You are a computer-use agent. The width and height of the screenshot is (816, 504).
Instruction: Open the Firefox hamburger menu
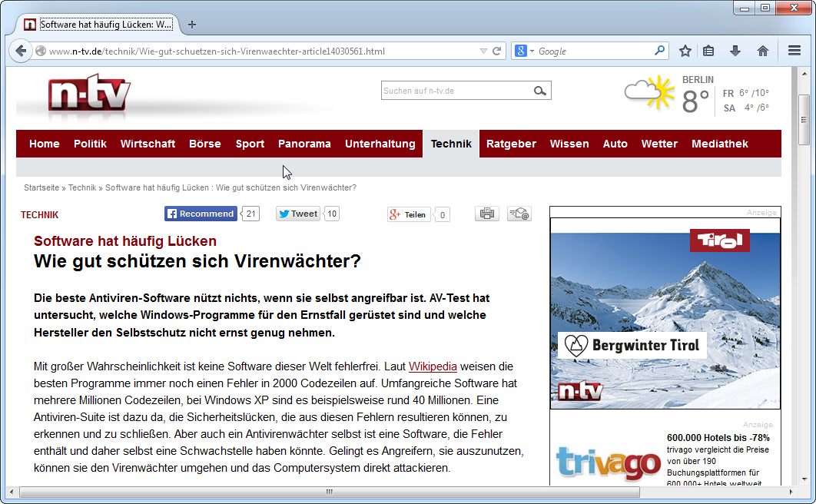[x=794, y=51]
